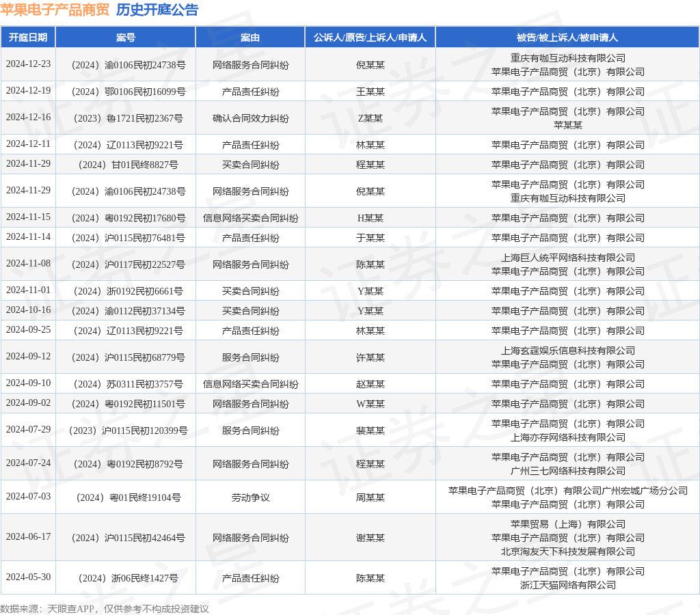
Task: Select case number (2024)沪0115民初68779号
Action: [x=128, y=357]
